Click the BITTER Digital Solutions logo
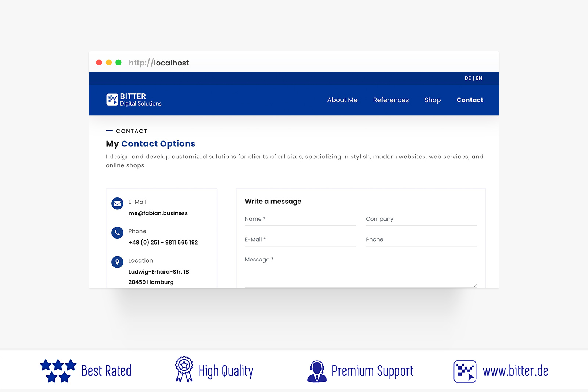The image size is (588, 392). tap(134, 100)
